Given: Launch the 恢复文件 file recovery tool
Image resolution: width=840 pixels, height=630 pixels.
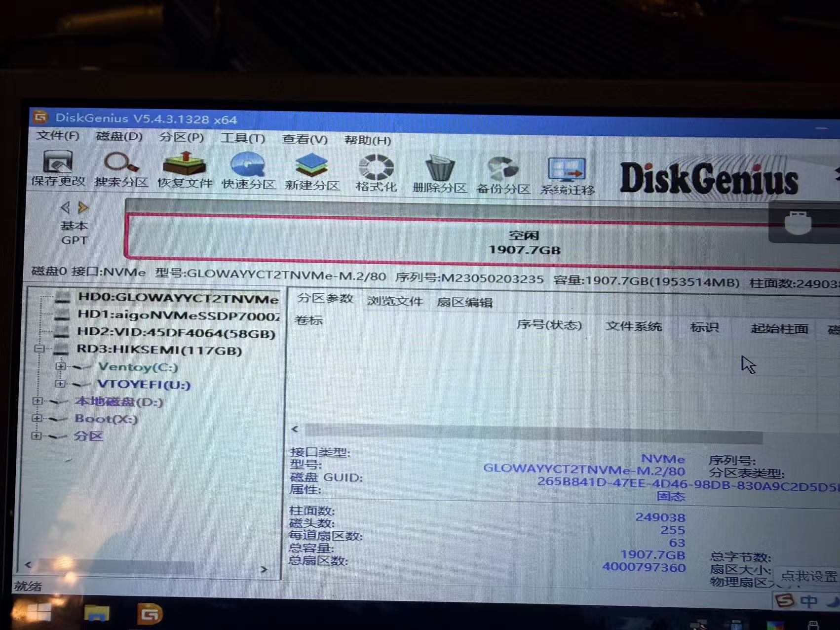Looking at the screenshot, I should tap(185, 170).
